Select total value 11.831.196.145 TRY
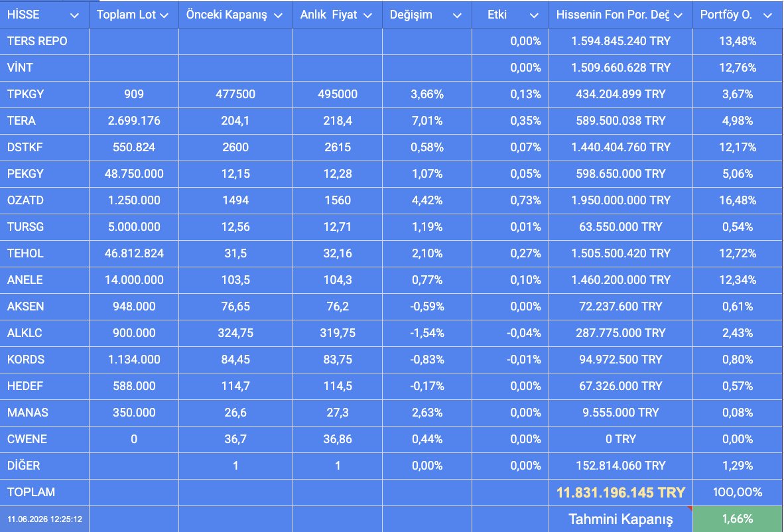 (620, 492)
